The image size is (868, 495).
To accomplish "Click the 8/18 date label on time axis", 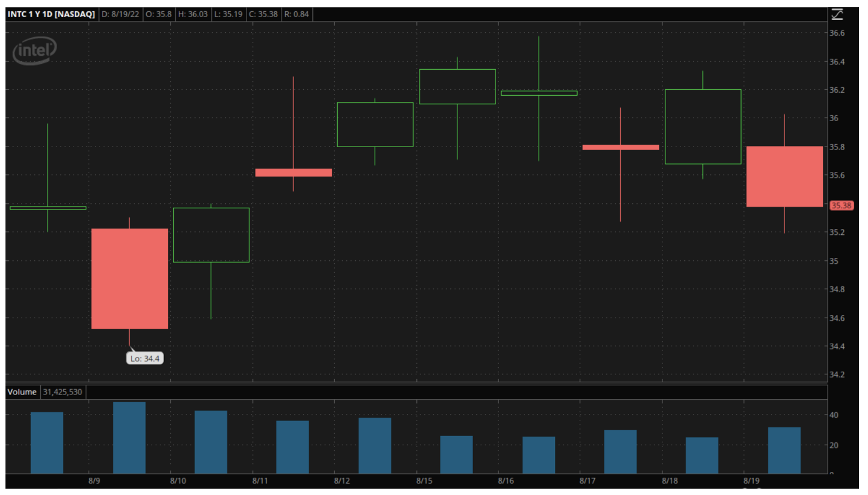I will (x=670, y=480).
